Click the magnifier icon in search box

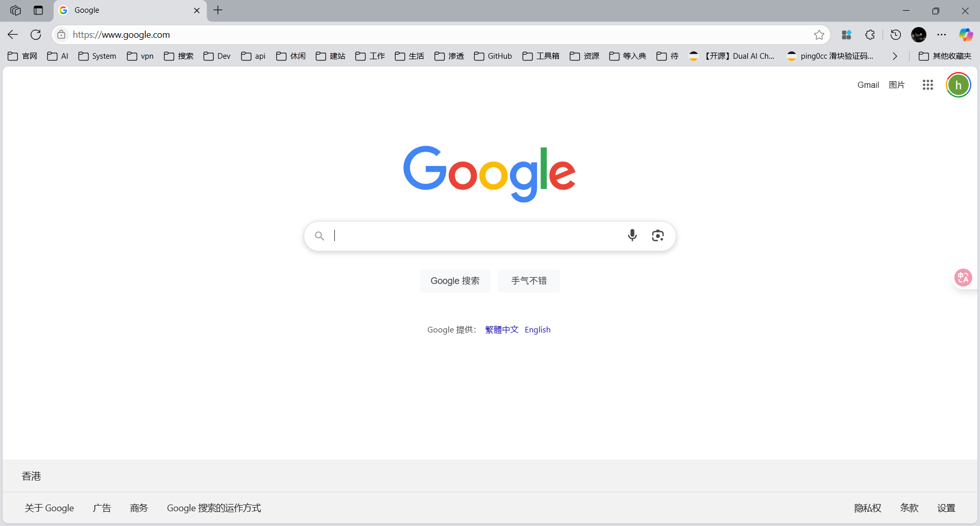320,236
